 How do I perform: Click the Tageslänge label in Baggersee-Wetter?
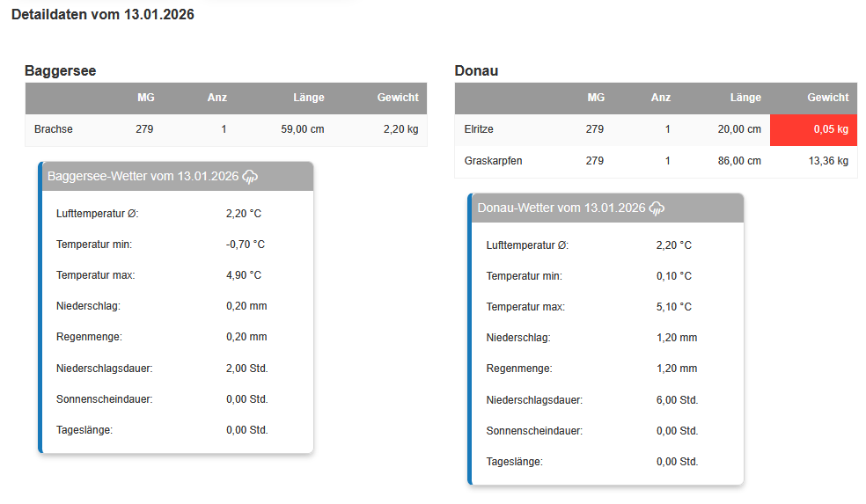coord(84,431)
